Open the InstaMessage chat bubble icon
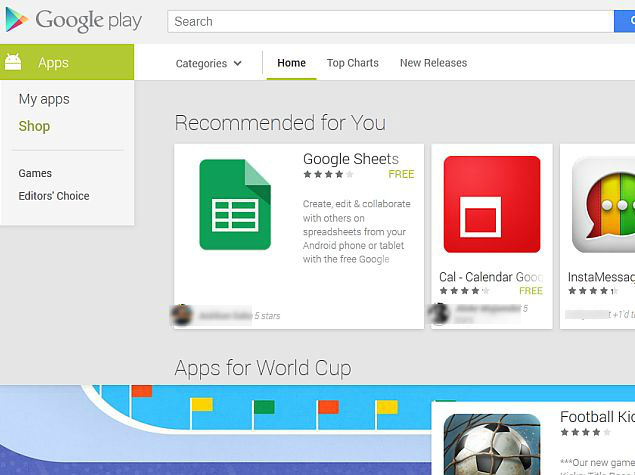This screenshot has width=635, height=475. (x=603, y=204)
